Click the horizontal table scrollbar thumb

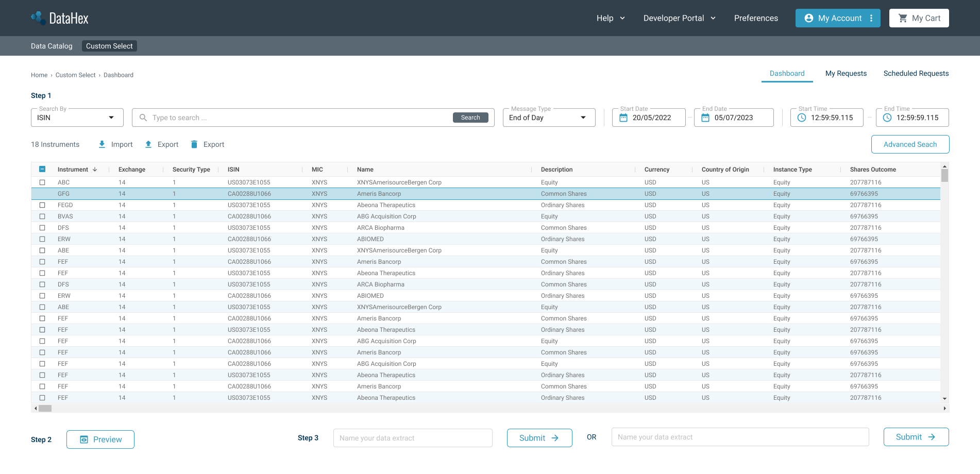(45, 408)
